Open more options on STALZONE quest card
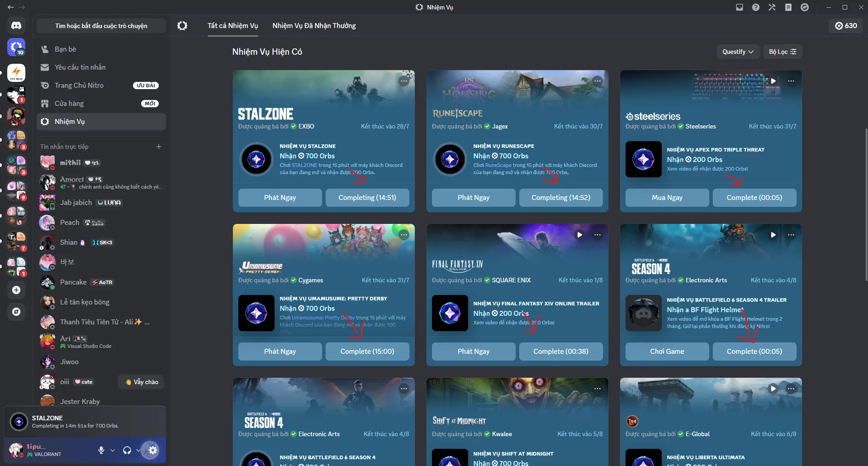Image resolution: width=868 pixels, height=466 pixels. coord(404,81)
